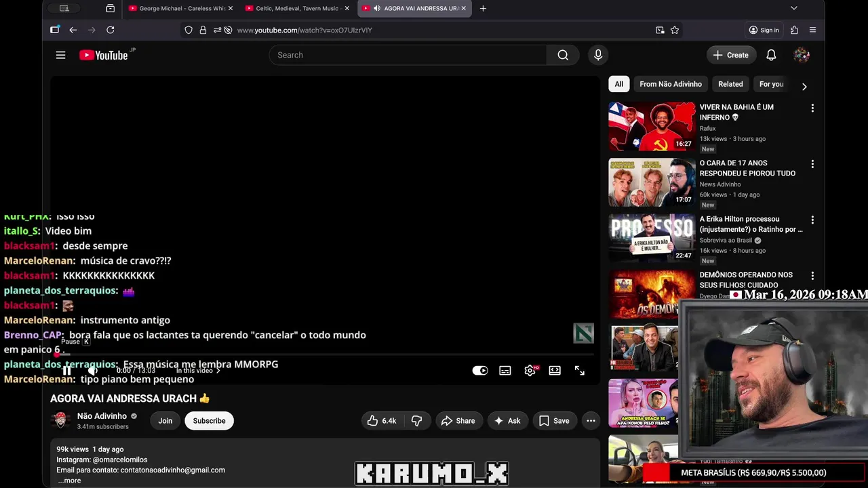Click the search magnifier button
Screen dimensions: 868x488
tap(563, 55)
